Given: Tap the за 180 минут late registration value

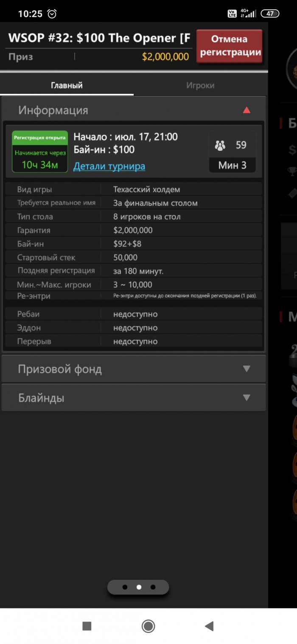Looking at the screenshot, I should 138,271.
